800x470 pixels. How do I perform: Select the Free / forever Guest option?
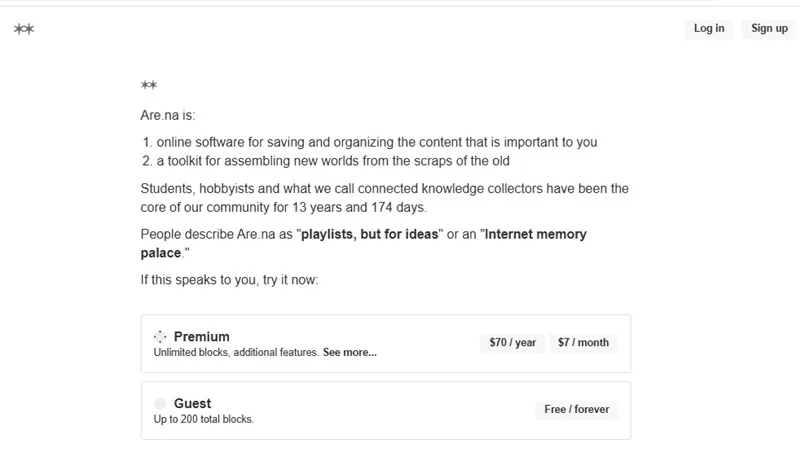tap(577, 409)
